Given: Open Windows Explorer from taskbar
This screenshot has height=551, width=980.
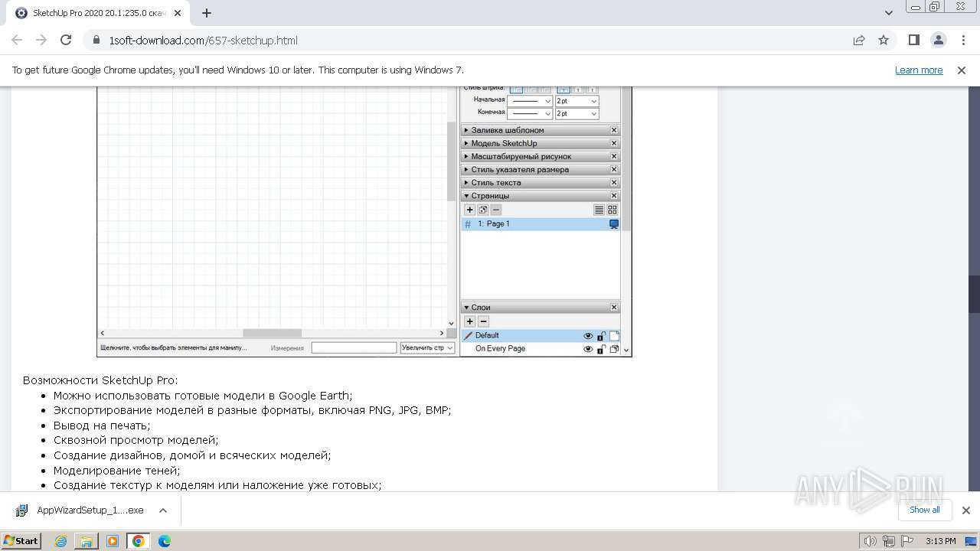Looking at the screenshot, I should pos(87,541).
